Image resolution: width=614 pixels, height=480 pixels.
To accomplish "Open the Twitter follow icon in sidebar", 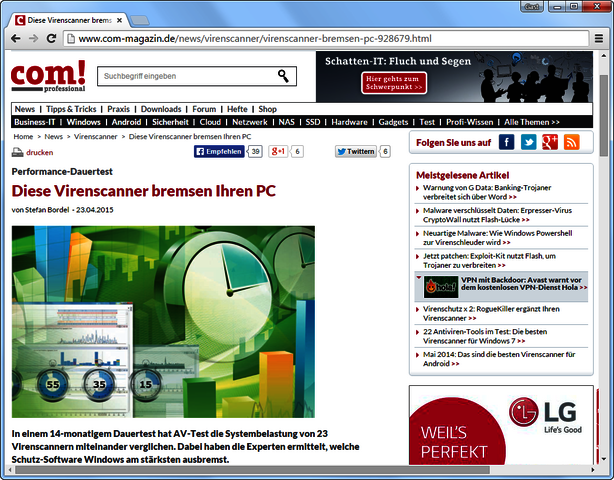I will point(528,142).
